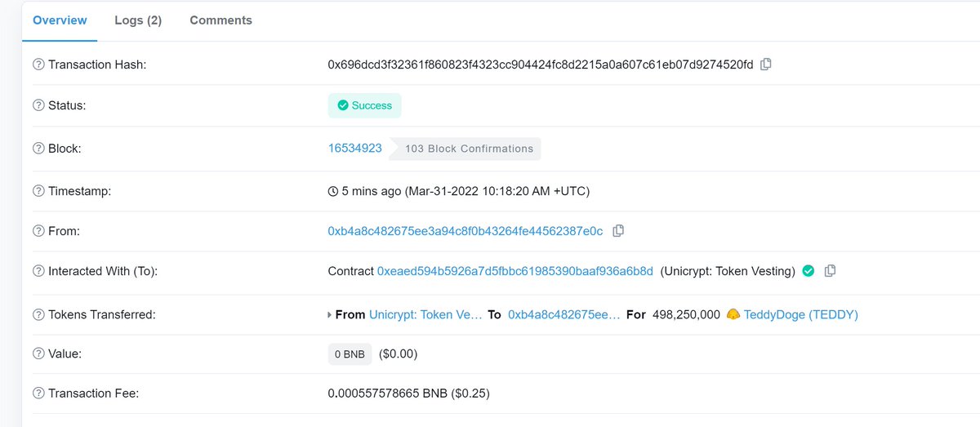Click the Mar-31-2022 10:18:20 AM timestamp text
Image resolution: width=980 pixels, height=427 pixels.
497,191
